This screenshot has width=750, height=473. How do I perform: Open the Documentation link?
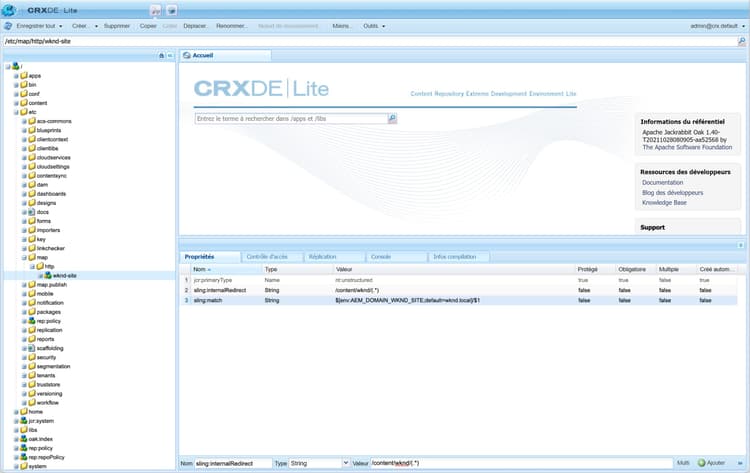(x=662, y=183)
